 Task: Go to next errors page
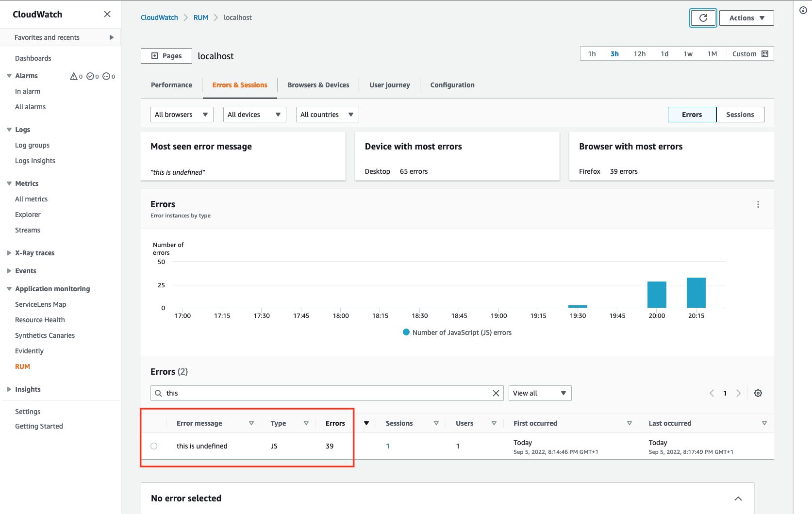[x=738, y=393]
